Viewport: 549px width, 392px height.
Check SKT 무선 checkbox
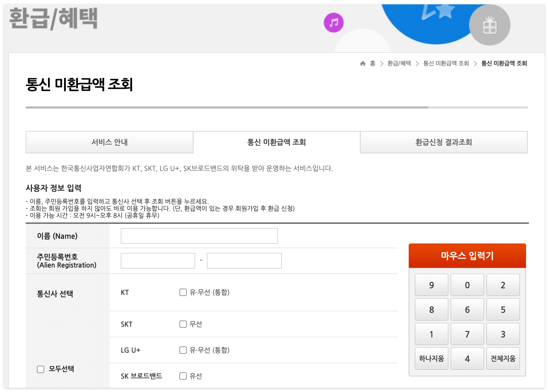pyautogui.click(x=183, y=324)
